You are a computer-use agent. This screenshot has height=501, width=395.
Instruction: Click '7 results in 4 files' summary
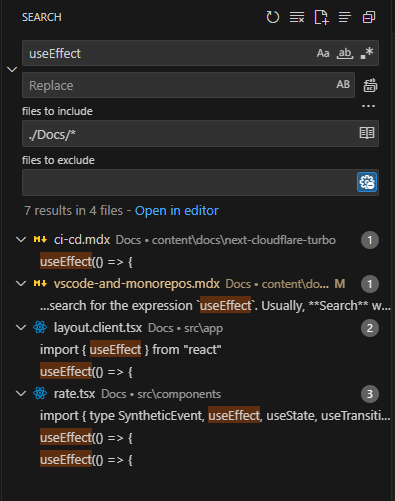[x=73, y=211]
